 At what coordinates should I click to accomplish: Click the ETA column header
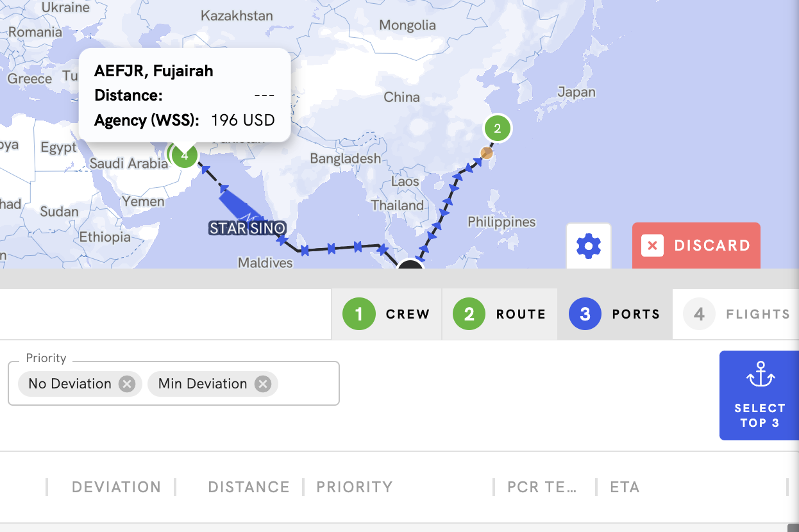(625, 487)
